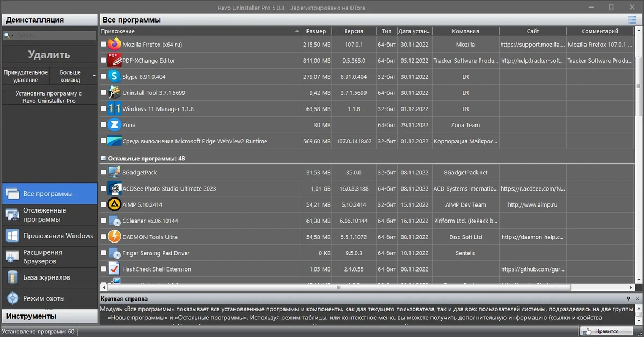Tick the CCleaner v6.06.10144 checkbox
This screenshot has height=337, width=644.
pos(104,221)
